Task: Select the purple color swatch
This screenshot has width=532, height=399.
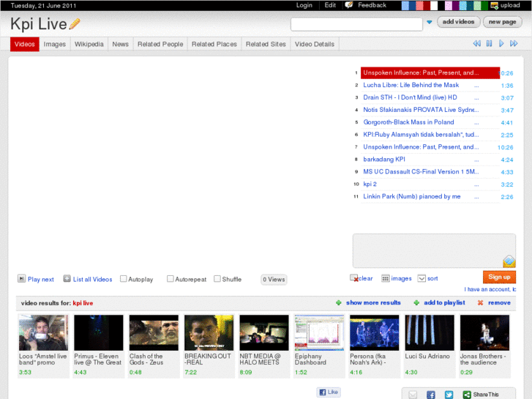Action: [x=456, y=5]
